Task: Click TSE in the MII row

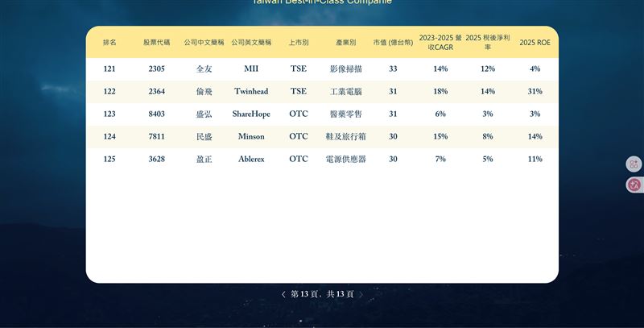Action: (299, 69)
